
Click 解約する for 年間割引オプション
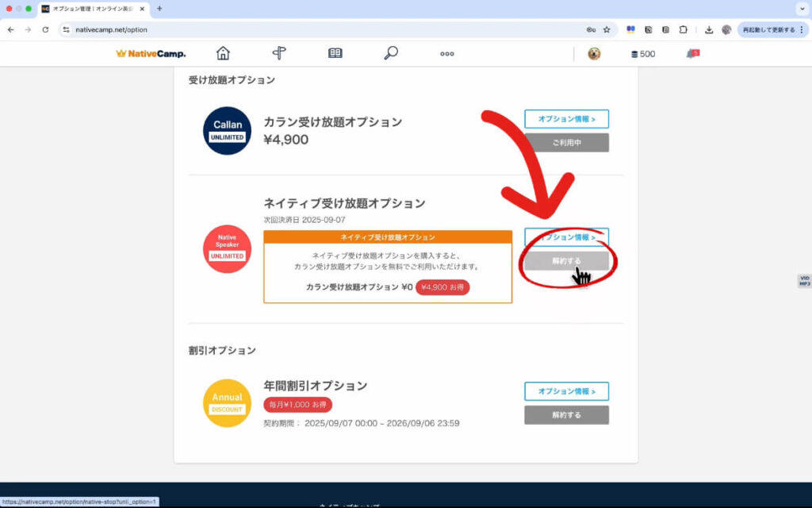[566, 415]
